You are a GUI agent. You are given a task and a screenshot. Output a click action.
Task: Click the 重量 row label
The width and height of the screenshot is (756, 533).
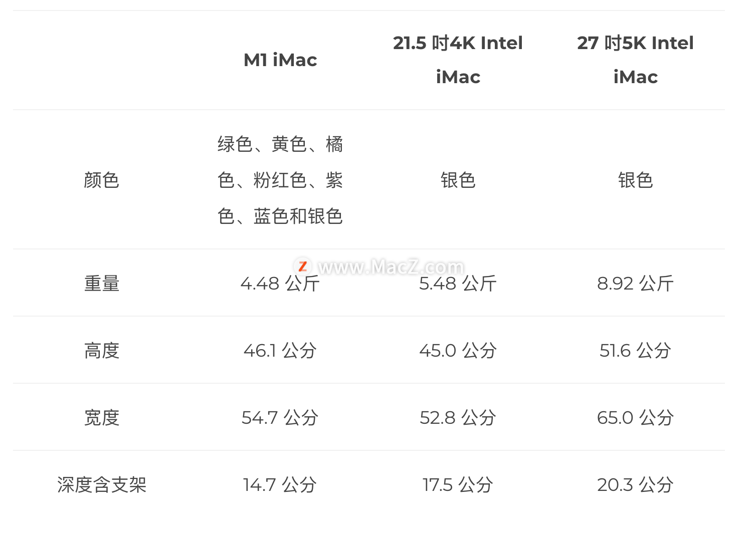pyautogui.click(x=102, y=284)
